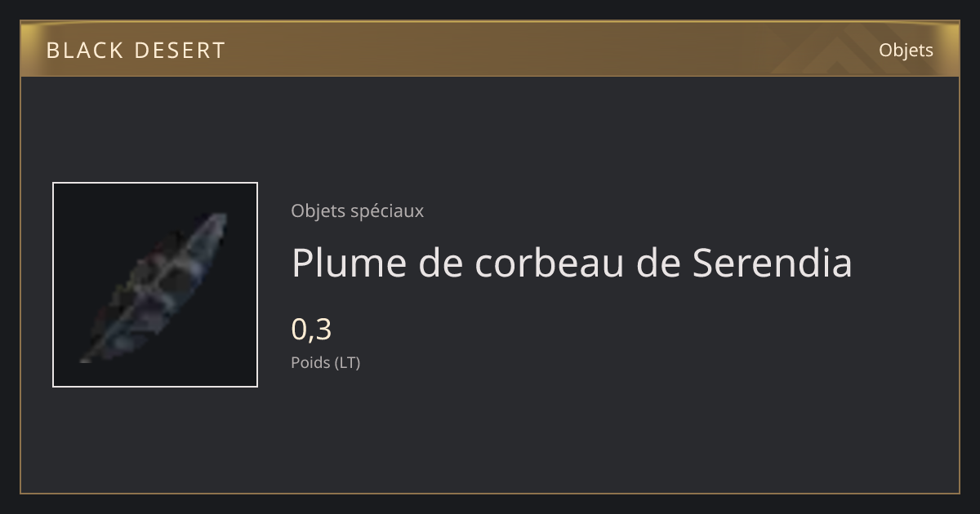The height and width of the screenshot is (514, 980).
Task: Click the (LT) unit next to Poids
Action: [347, 362]
